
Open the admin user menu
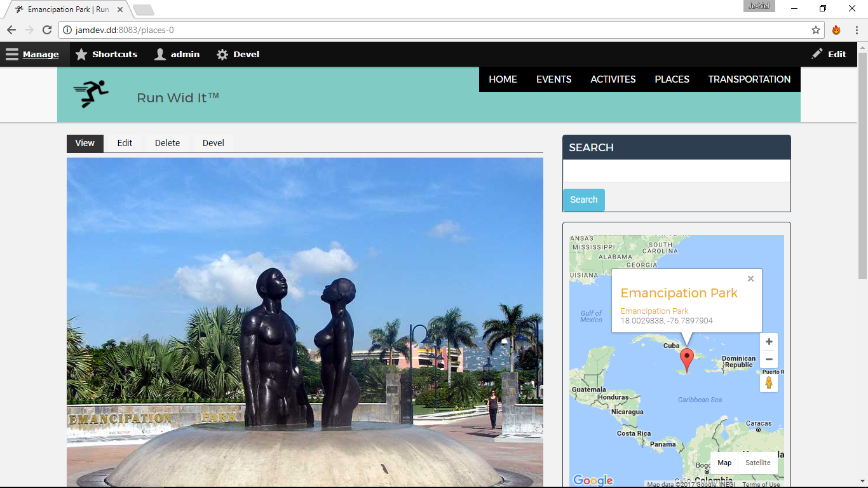(x=177, y=55)
